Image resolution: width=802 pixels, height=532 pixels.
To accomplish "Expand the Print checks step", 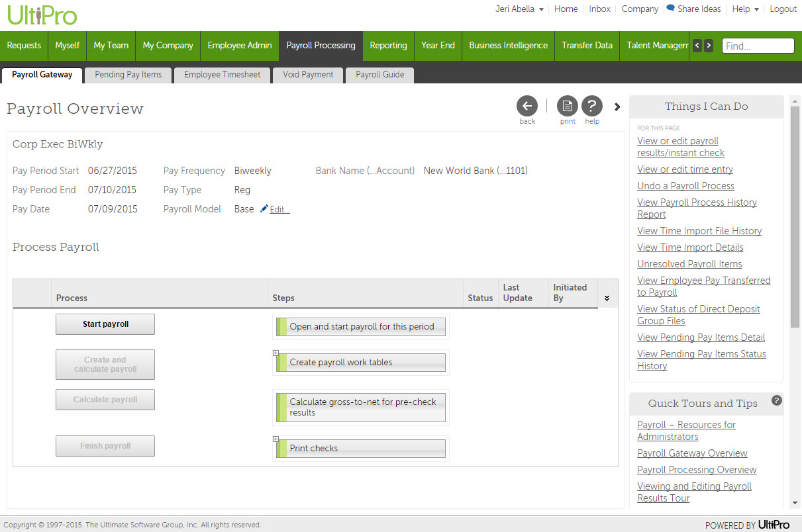I will (x=276, y=439).
